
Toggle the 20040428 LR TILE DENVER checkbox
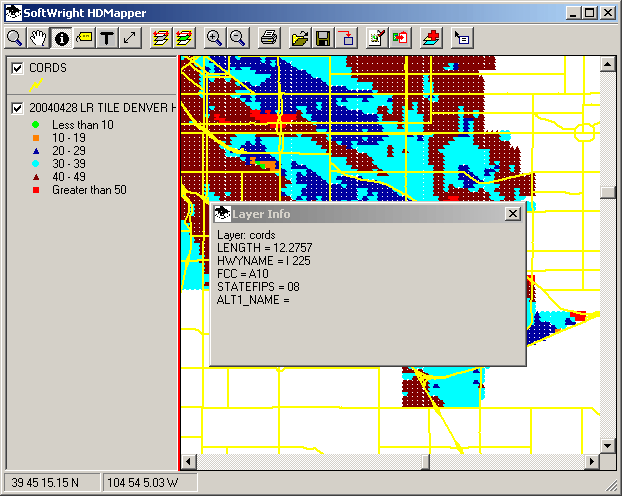17,108
